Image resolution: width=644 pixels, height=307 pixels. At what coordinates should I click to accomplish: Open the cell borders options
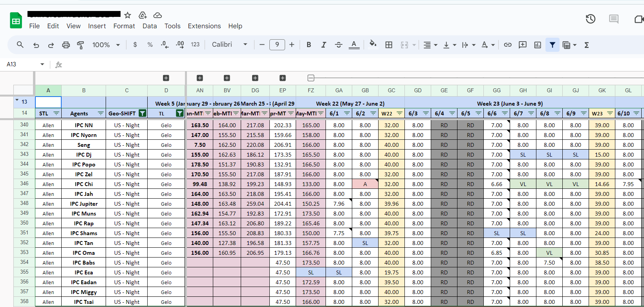(389, 45)
